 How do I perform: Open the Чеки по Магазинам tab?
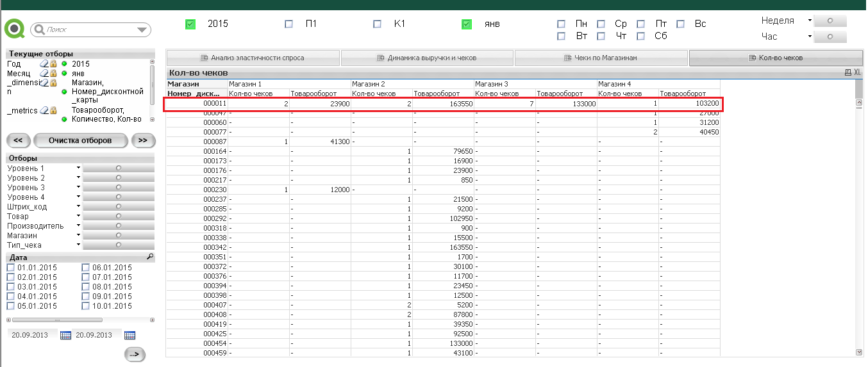(x=601, y=58)
